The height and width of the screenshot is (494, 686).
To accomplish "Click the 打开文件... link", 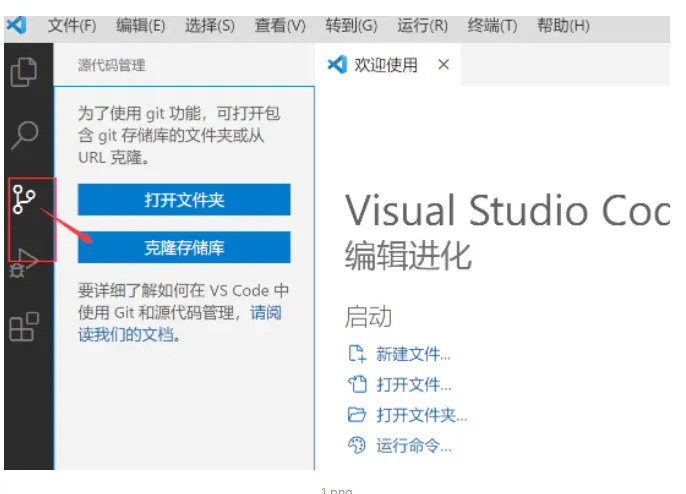I will (413, 384).
